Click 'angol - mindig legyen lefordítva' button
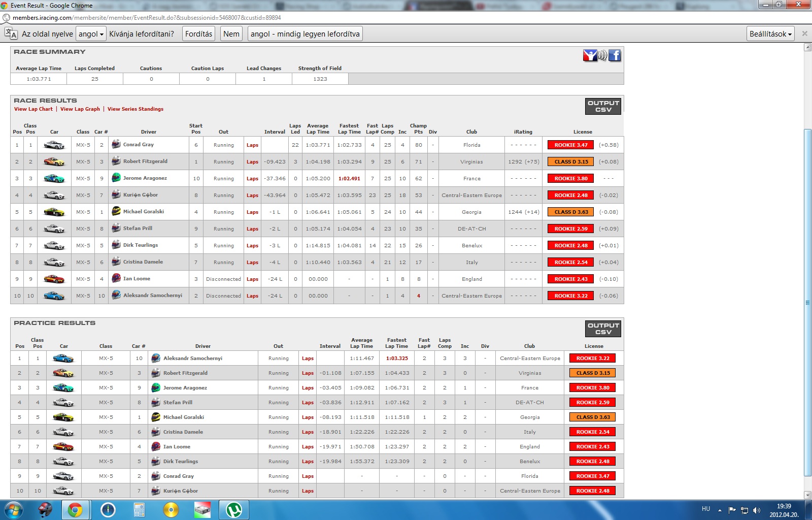The image size is (812, 520). (305, 34)
